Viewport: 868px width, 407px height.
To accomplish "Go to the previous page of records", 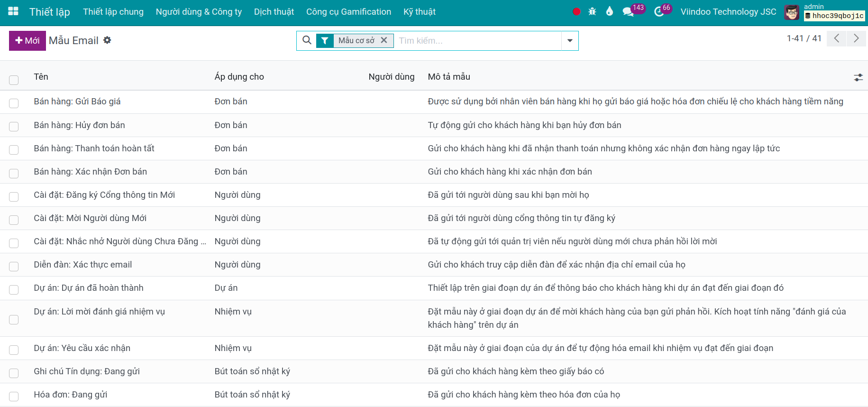I will coord(837,38).
